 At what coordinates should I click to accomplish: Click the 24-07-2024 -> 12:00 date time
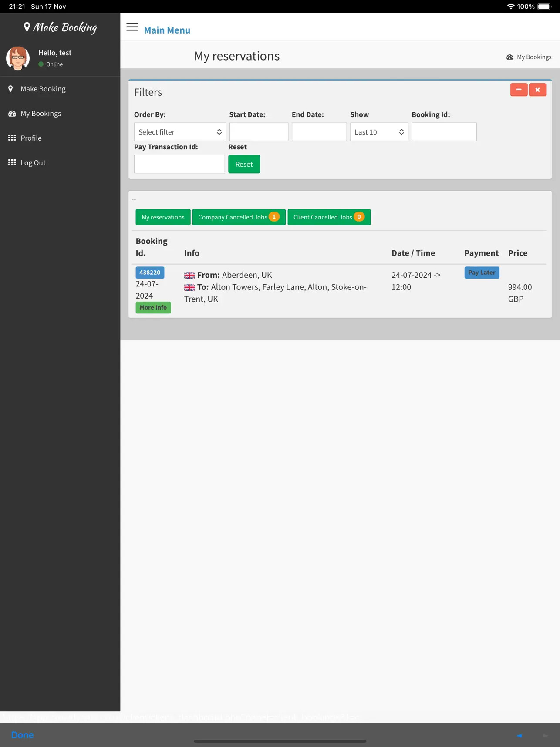point(416,281)
